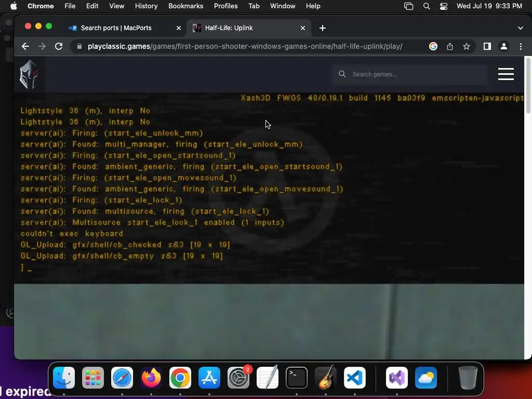This screenshot has width=532, height=399.
Task: Click the Google icon in address bar
Action: click(x=433, y=46)
